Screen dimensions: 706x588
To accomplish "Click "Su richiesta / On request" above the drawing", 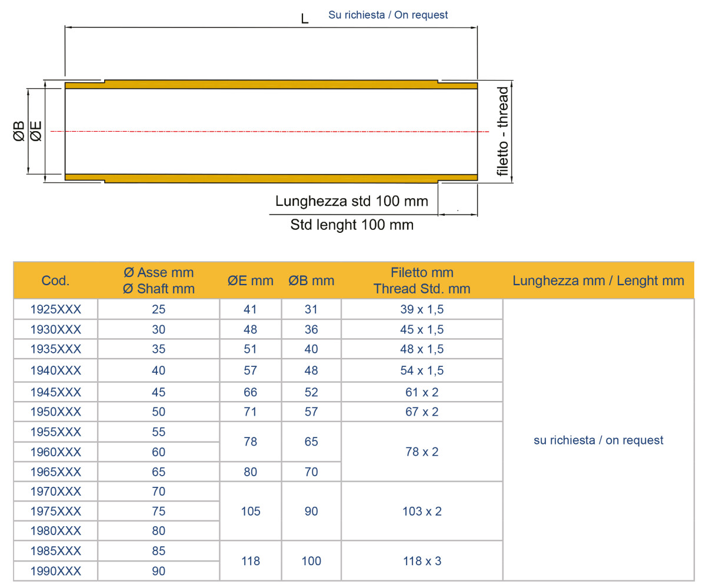I will [x=388, y=15].
